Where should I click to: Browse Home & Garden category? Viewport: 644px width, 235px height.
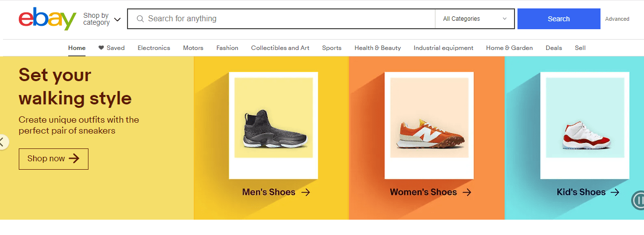click(509, 48)
